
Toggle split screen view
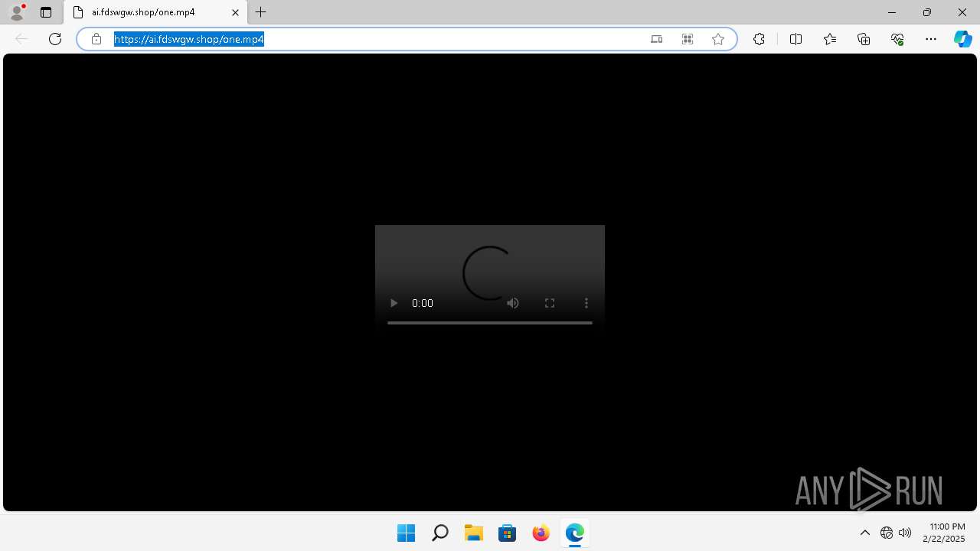pyautogui.click(x=795, y=39)
